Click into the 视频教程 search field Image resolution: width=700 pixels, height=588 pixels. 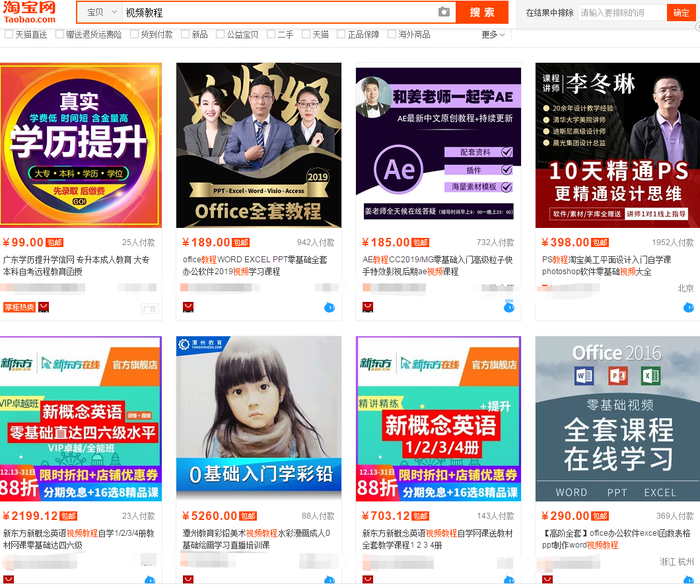[x=279, y=13]
